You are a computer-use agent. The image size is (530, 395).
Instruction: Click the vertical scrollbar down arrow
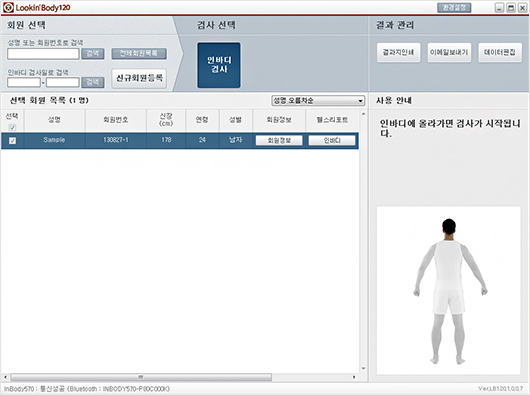tap(363, 368)
